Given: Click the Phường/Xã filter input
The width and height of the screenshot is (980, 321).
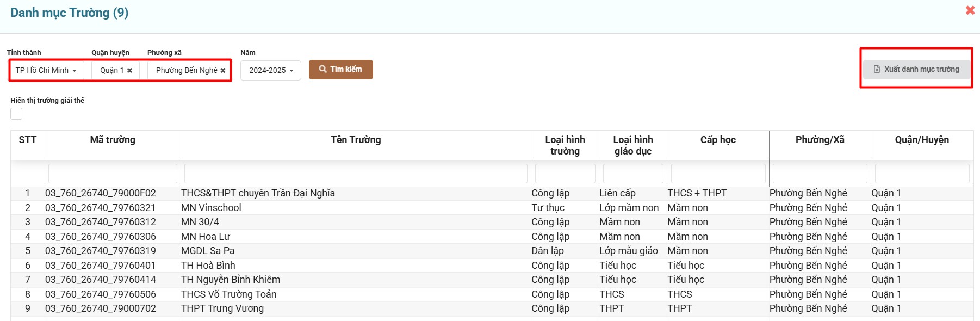Looking at the screenshot, I should (820, 174).
